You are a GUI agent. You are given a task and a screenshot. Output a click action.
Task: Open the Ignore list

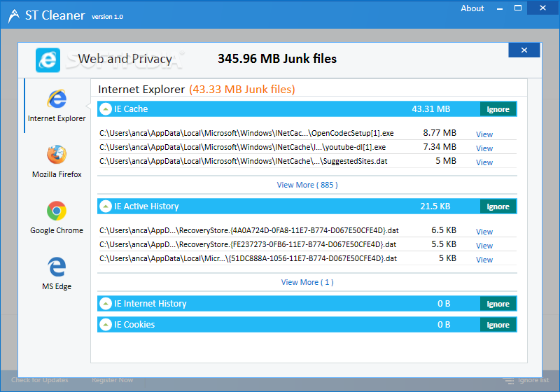click(x=533, y=380)
